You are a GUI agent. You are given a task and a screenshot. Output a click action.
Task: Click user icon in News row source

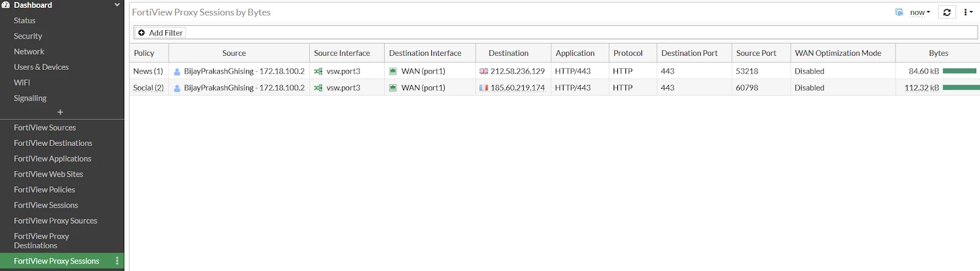point(177,72)
